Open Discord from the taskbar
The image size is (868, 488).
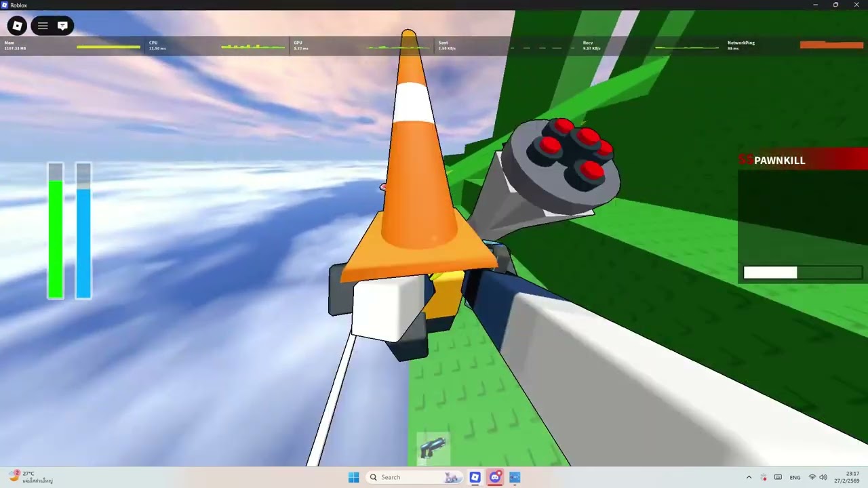tap(495, 477)
